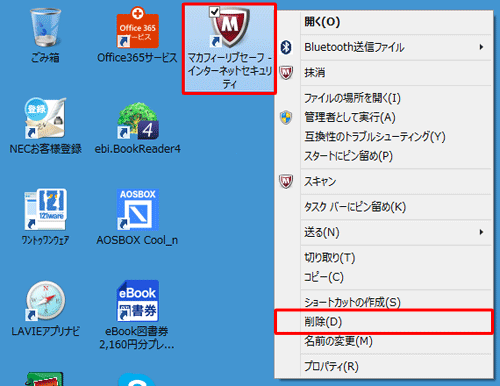Choose ショートカットの作成(S) menu entry
The height and width of the screenshot is (386, 500).
coord(383,302)
